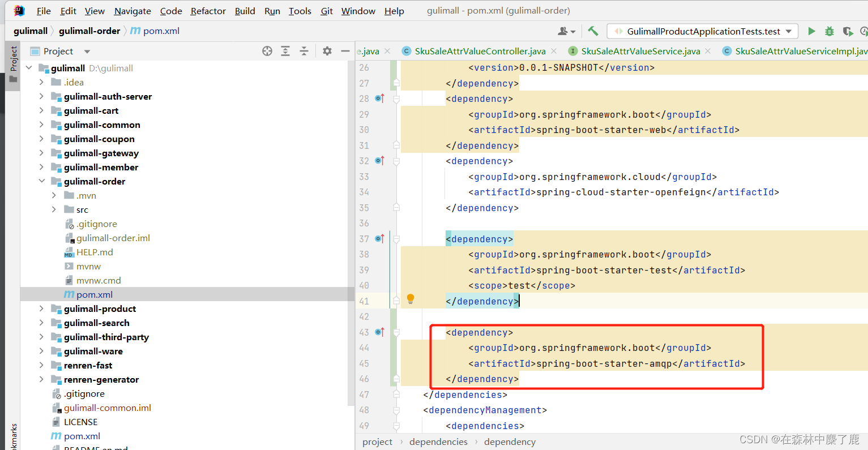Click 'dependency' in XML breadcrumb bar
Screen dimensions: 868x450
point(510,442)
